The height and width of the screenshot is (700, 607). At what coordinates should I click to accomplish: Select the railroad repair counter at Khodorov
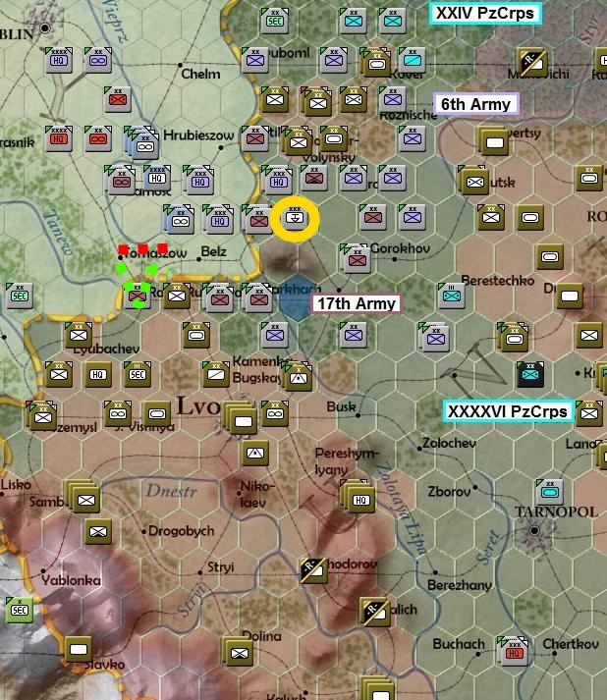click(314, 570)
